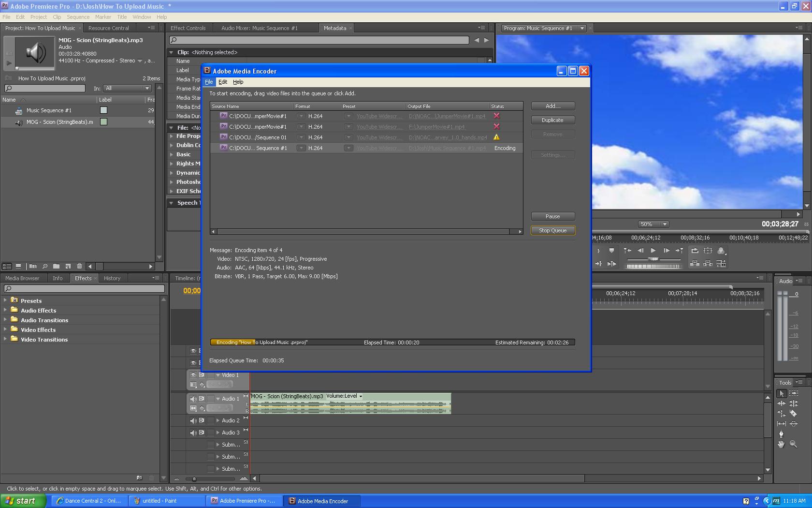This screenshot has height=508, width=812.
Task: Select the Ripple Edit tool
Action: [782, 403]
